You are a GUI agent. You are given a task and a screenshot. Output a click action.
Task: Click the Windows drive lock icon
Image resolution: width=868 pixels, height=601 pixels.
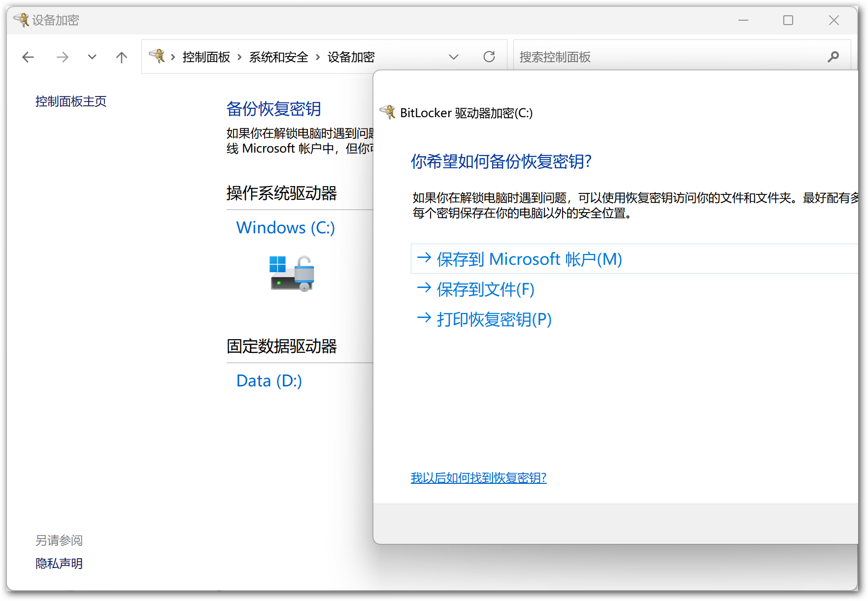click(292, 273)
